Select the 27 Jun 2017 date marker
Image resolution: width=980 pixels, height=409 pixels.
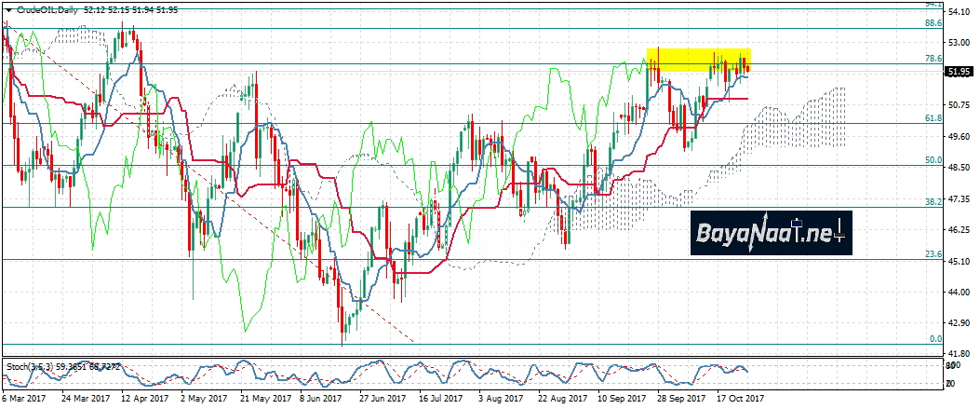[x=382, y=398]
